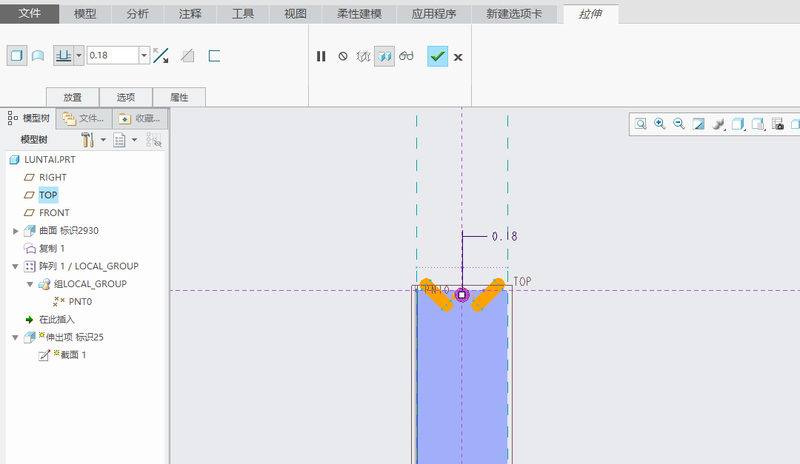Switch to the 工具 ribbon tab
Image resolution: width=800 pixels, height=464 pixels.
(243, 14)
